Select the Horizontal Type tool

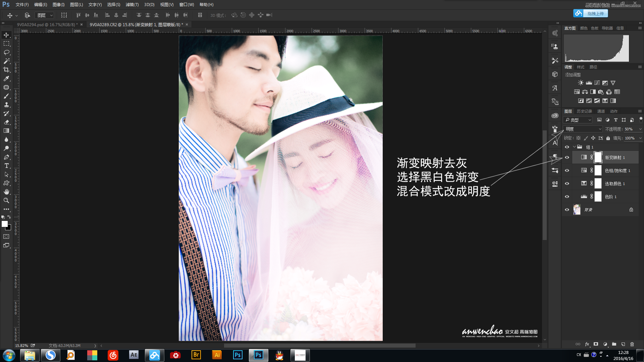click(6, 166)
